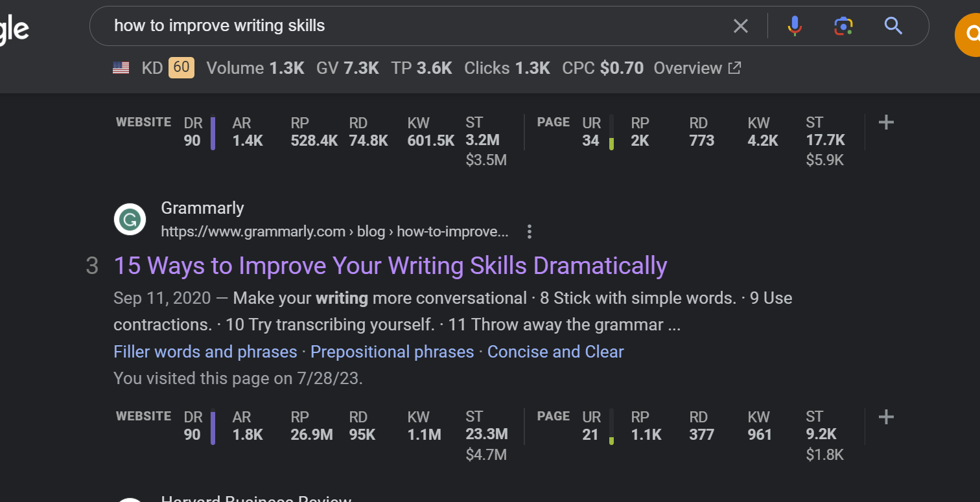980x502 pixels.
Task: Clear the search box with X icon
Action: point(740,26)
